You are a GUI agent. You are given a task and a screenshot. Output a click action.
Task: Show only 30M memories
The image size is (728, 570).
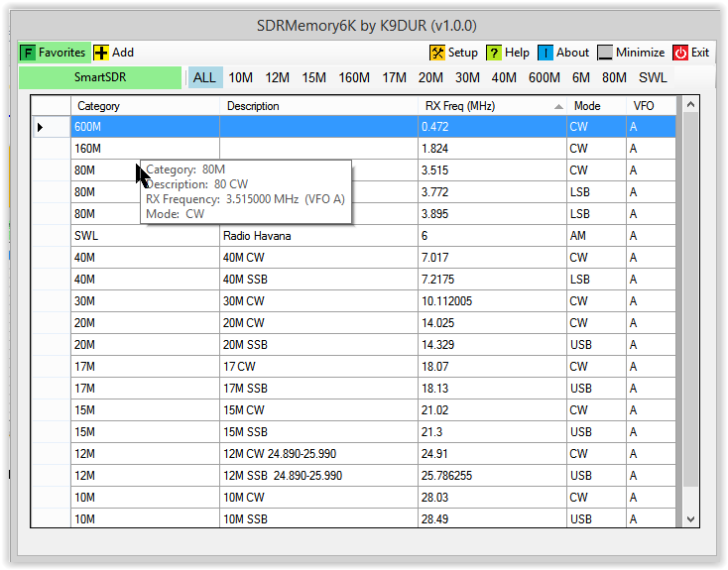tap(467, 77)
